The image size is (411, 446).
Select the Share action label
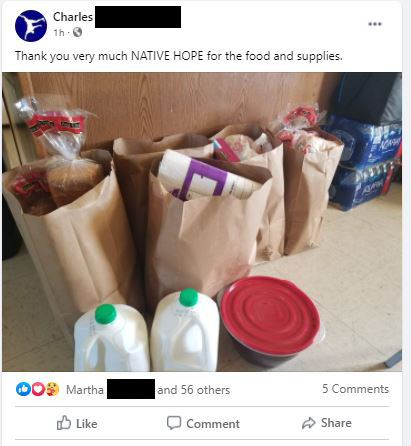[x=336, y=423]
